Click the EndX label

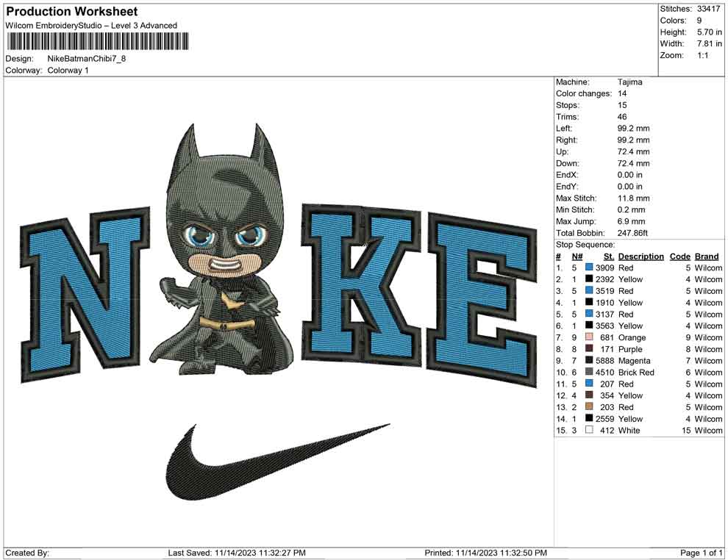(x=567, y=175)
